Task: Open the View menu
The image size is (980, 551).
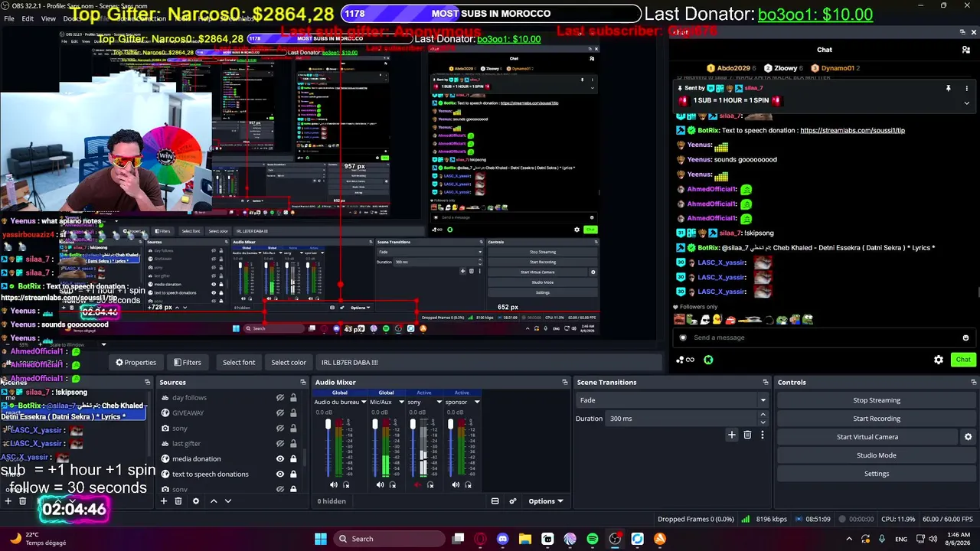Action: (48, 18)
